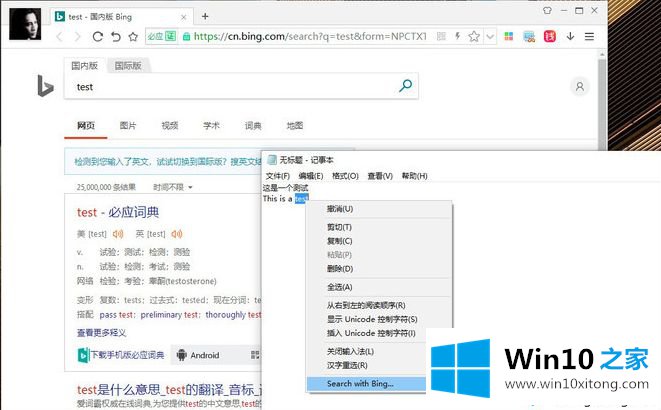Open the downloads arrow icon

pos(570,36)
